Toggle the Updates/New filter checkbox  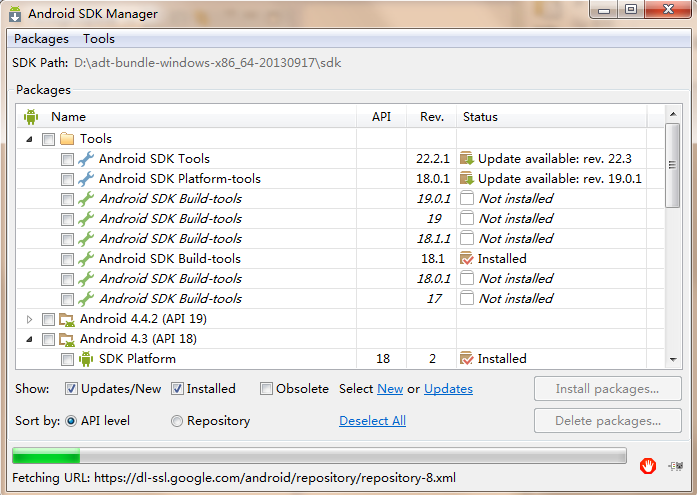pos(72,389)
